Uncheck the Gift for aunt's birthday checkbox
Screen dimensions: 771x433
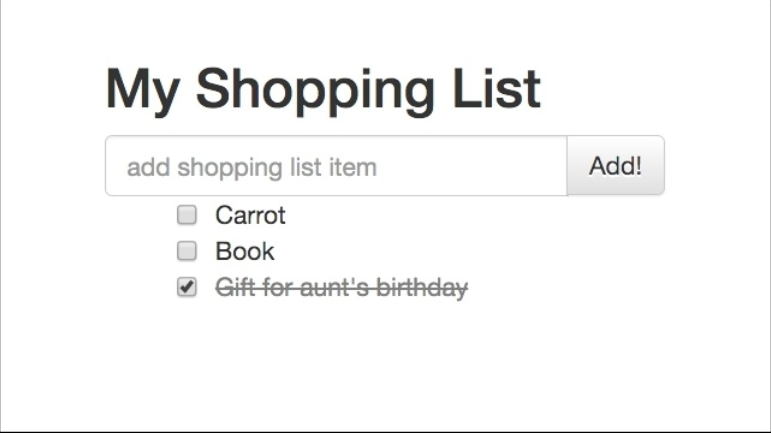[x=187, y=288]
